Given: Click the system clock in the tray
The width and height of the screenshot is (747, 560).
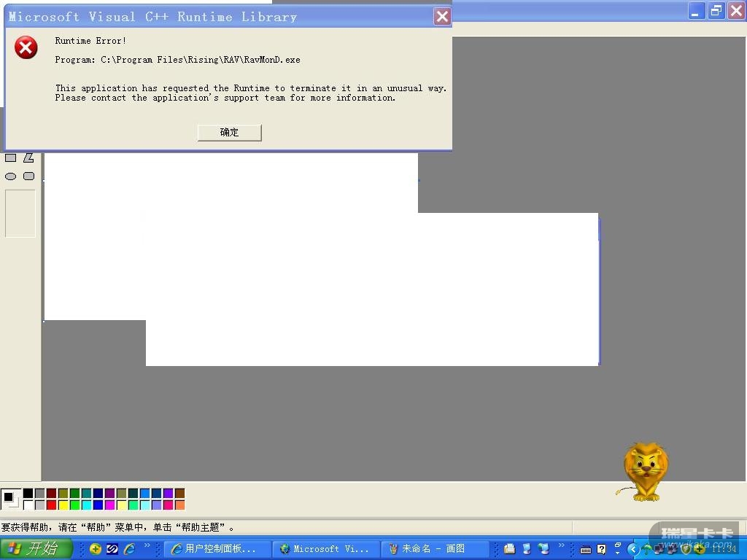Looking at the screenshot, I should (723, 549).
